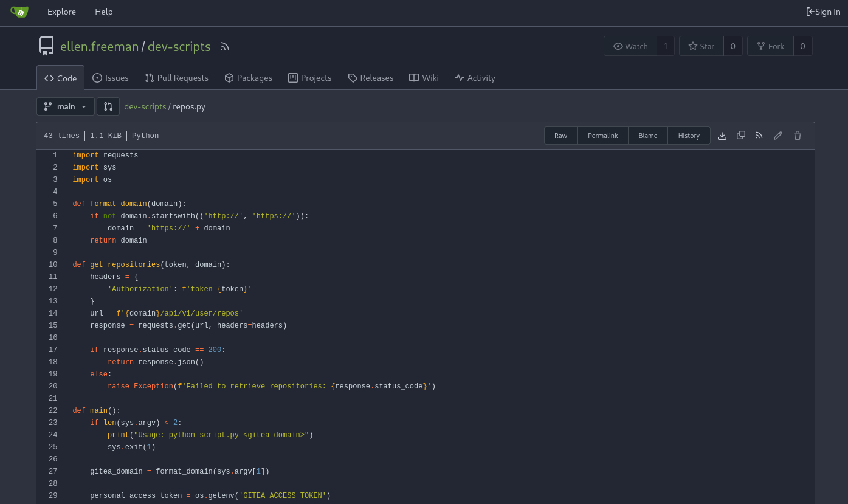Download the repos.py file

pyautogui.click(x=722, y=136)
